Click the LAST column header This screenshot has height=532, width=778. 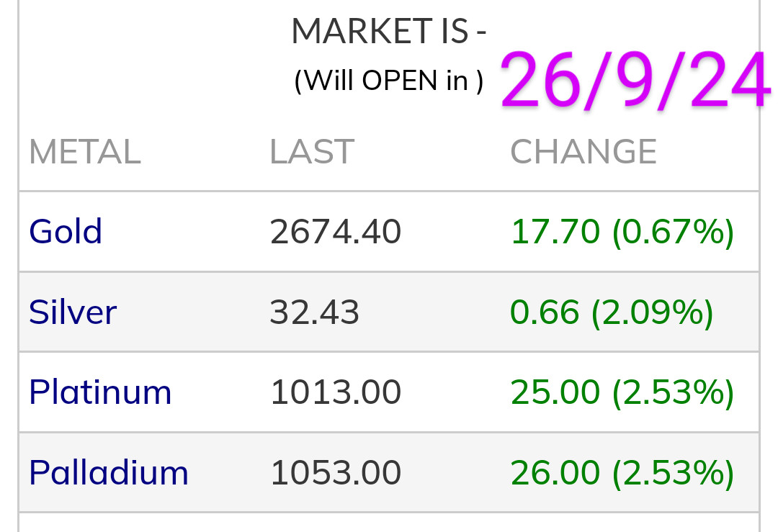(x=311, y=152)
